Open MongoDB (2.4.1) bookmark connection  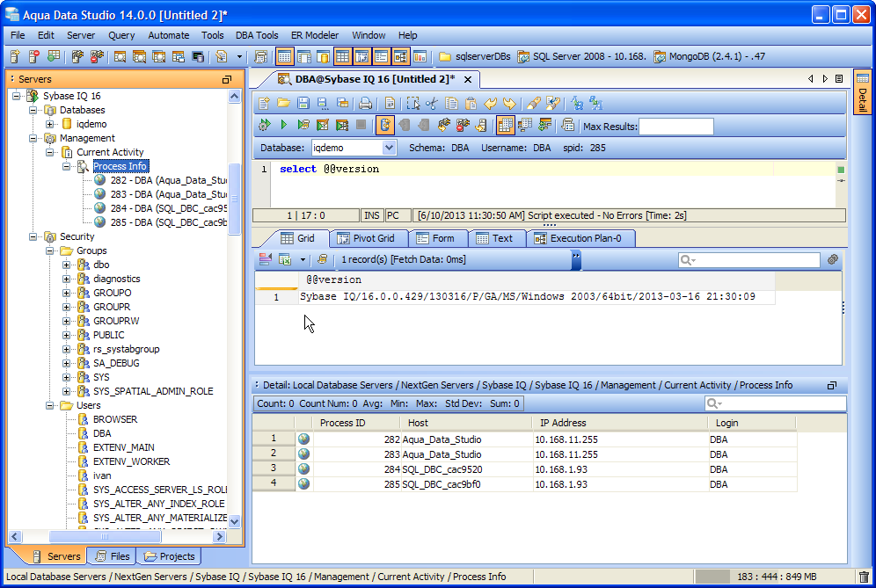tap(710, 56)
